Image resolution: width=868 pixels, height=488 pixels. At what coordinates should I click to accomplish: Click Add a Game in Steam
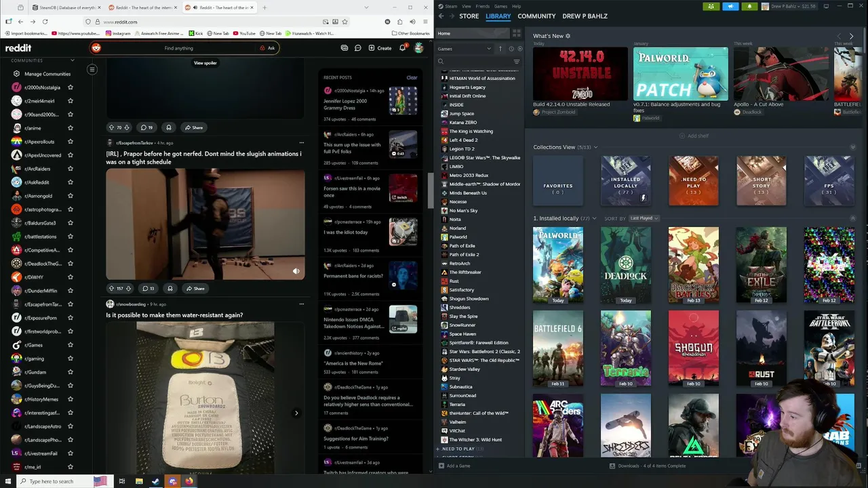coord(454,466)
